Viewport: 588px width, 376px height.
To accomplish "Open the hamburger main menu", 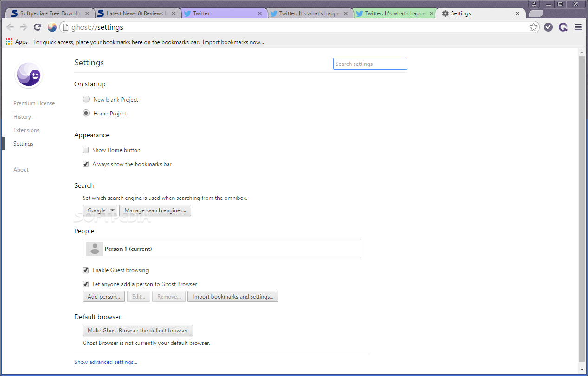I will point(578,27).
